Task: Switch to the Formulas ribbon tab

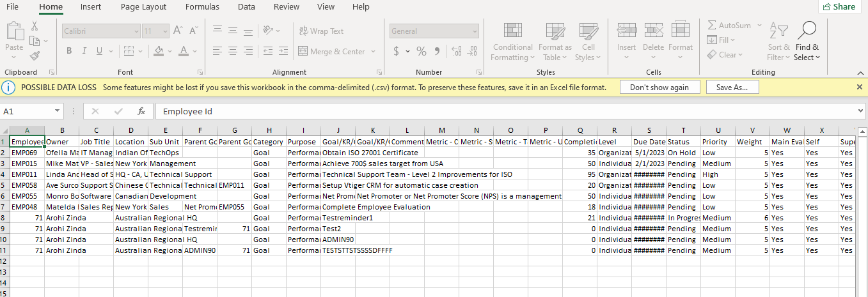Action: tap(202, 7)
